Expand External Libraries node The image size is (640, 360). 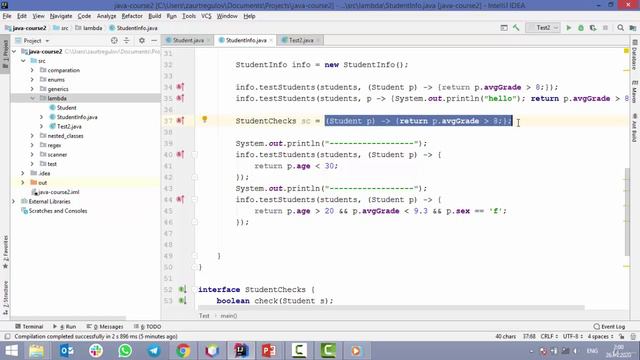point(13,201)
